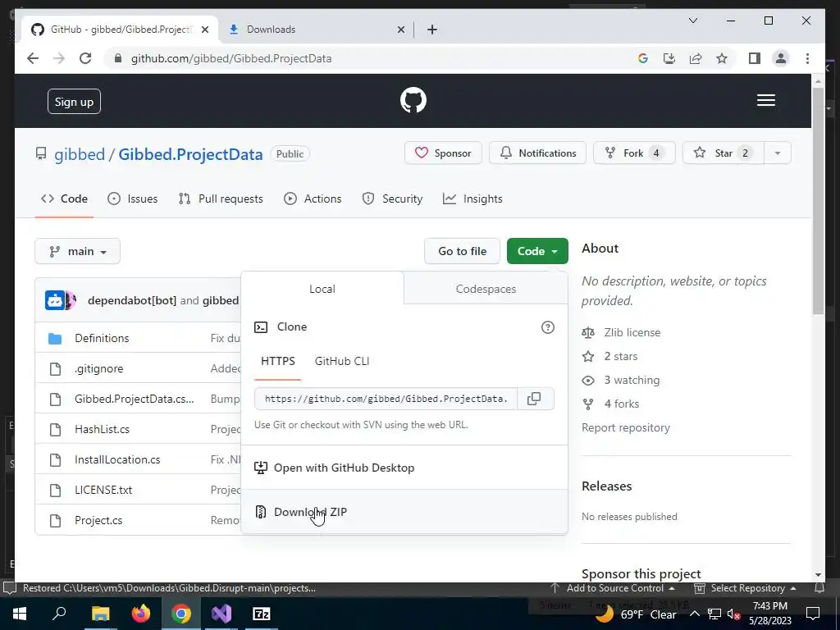Open the Insights tab
Screen dimensions: 840x630
[472, 199]
